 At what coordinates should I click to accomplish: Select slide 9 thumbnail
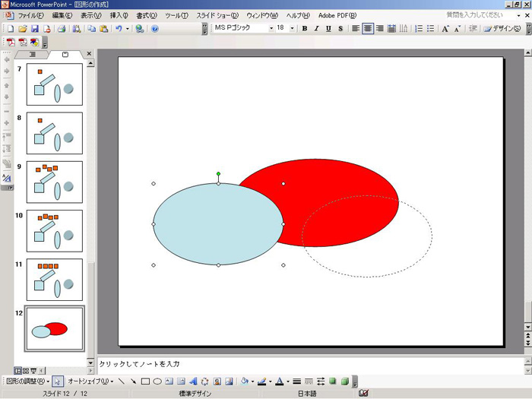click(55, 182)
